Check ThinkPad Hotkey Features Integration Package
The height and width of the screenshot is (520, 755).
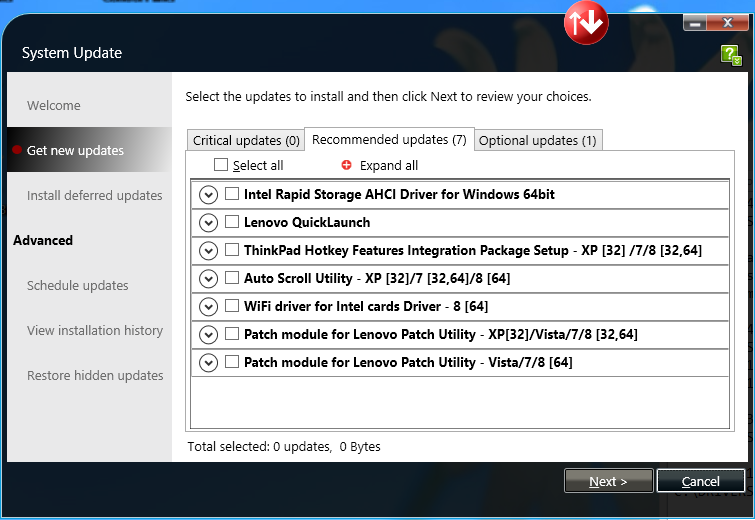coord(232,249)
